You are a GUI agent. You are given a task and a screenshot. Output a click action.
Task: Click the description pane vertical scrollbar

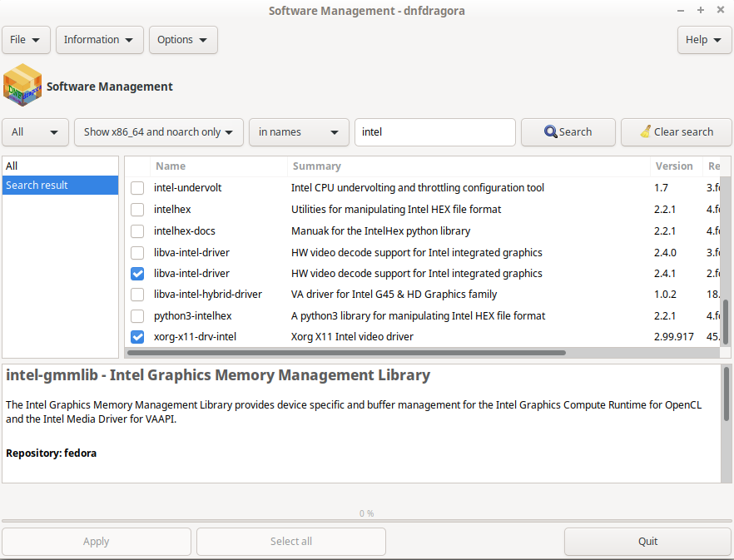(726, 394)
